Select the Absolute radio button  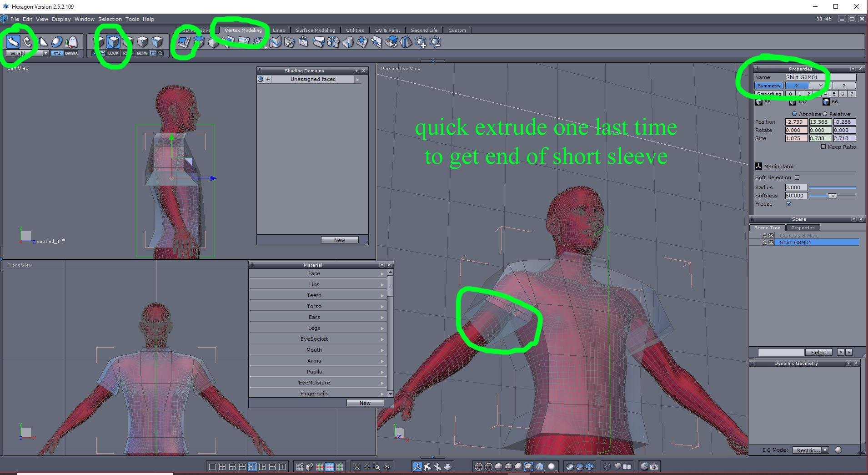point(794,114)
